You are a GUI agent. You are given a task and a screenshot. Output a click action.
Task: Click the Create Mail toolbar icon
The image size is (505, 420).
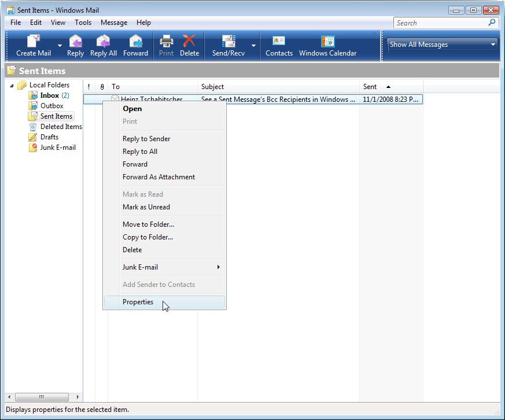33,41
